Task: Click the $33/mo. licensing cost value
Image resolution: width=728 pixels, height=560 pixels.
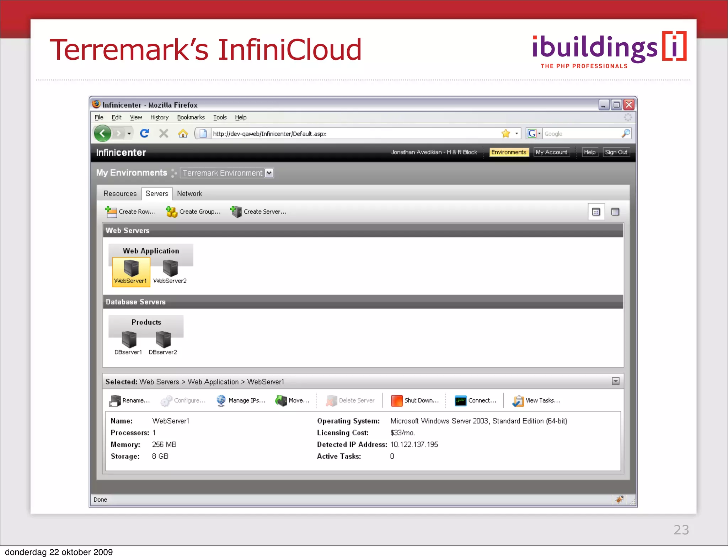Action: [402, 433]
